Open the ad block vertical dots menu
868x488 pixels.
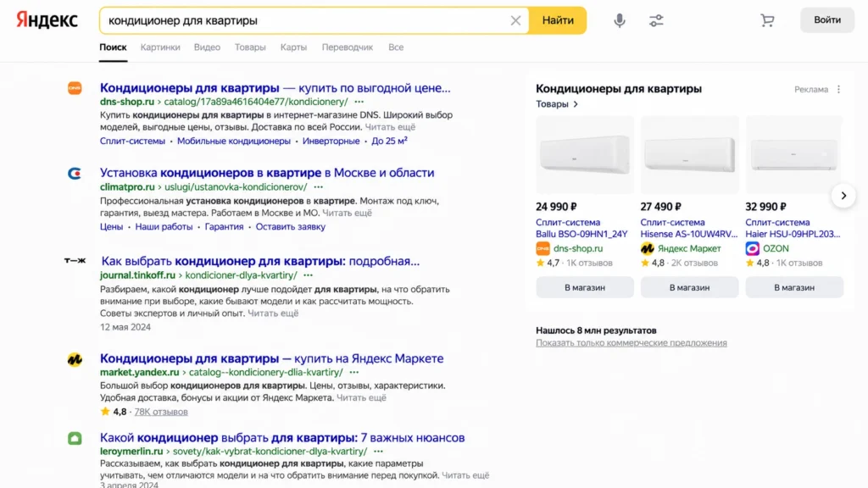click(838, 89)
